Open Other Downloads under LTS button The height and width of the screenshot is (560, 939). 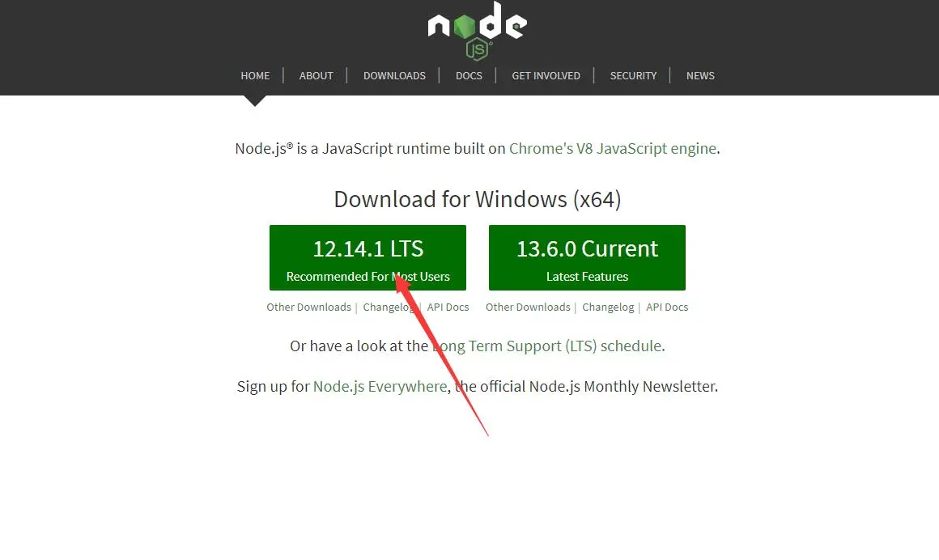[x=309, y=308]
